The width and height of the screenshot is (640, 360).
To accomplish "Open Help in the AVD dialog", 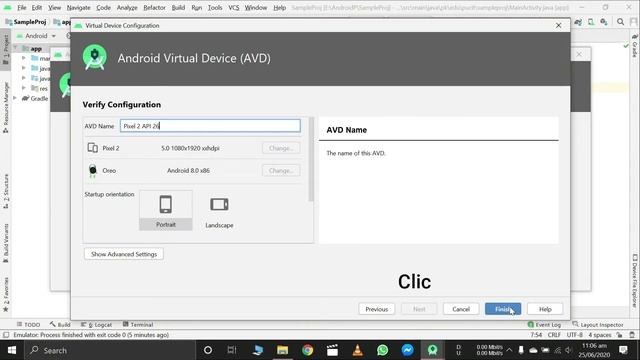I will click(x=545, y=309).
